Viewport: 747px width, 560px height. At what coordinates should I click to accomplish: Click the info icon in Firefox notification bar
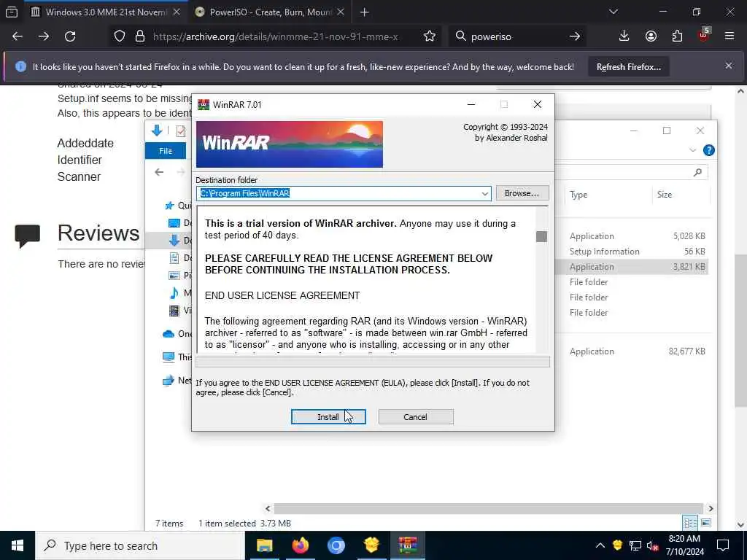point(20,66)
